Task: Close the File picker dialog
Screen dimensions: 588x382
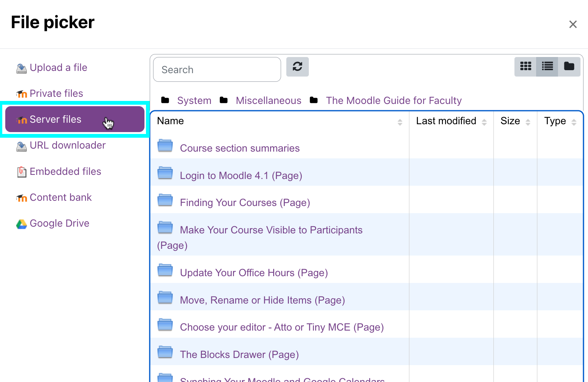Action: (573, 24)
